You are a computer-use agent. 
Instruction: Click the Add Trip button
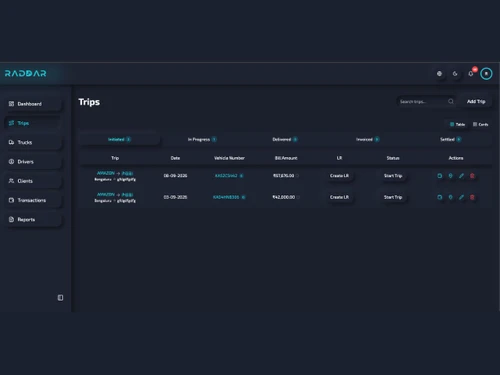tap(476, 101)
